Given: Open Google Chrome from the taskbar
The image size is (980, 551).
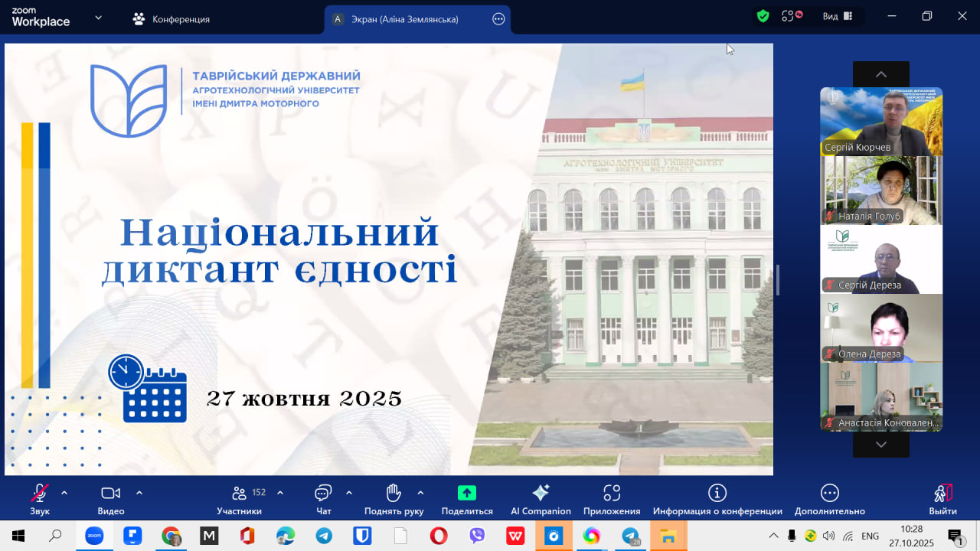Looking at the screenshot, I should (171, 536).
